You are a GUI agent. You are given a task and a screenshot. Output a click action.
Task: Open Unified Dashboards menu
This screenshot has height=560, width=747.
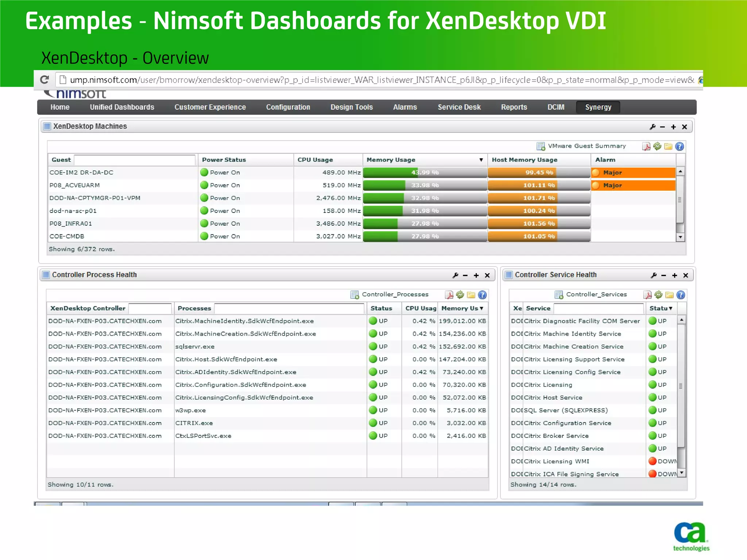[122, 107]
